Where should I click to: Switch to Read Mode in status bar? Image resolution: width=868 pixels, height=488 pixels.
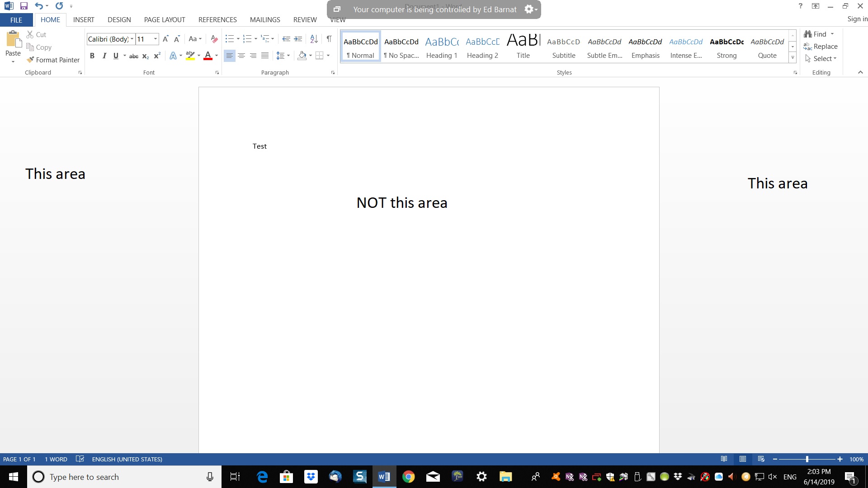tap(724, 459)
